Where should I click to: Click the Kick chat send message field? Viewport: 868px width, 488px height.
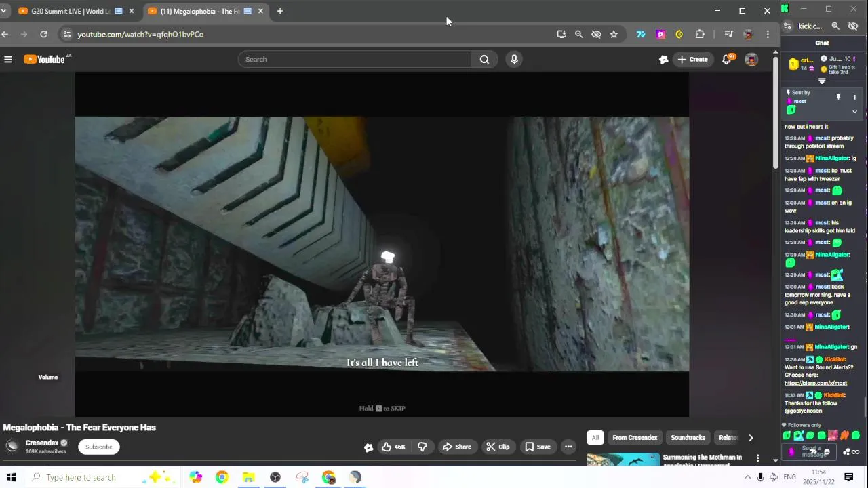click(x=810, y=451)
